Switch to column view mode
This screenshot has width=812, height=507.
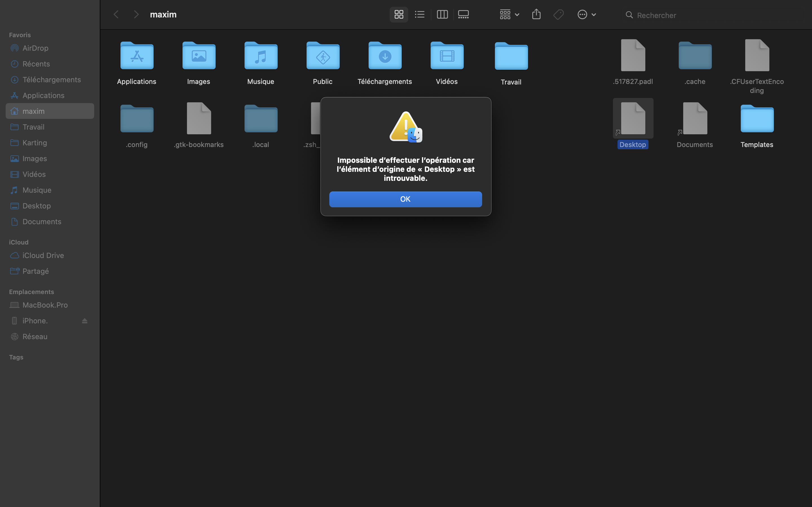coord(442,14)
